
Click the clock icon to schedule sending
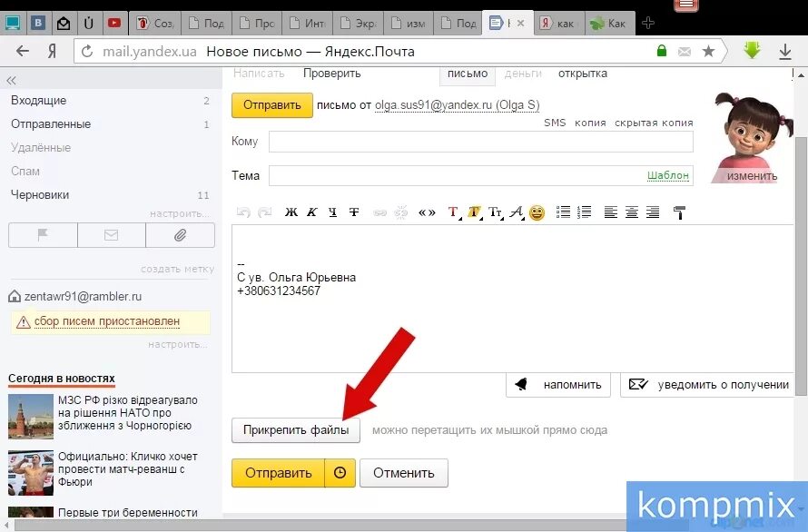click(340, 473)
